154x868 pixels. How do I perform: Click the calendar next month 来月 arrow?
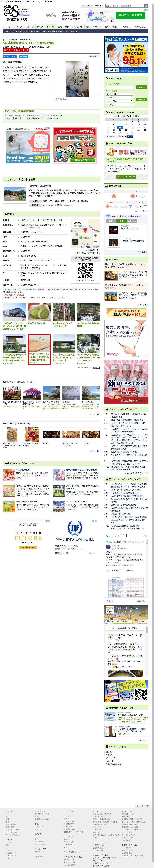pos(136,116)
